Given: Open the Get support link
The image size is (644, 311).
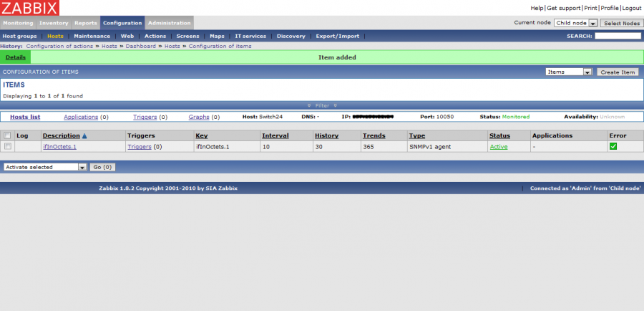Looking at the screenshot, I should tap(564, 8).
